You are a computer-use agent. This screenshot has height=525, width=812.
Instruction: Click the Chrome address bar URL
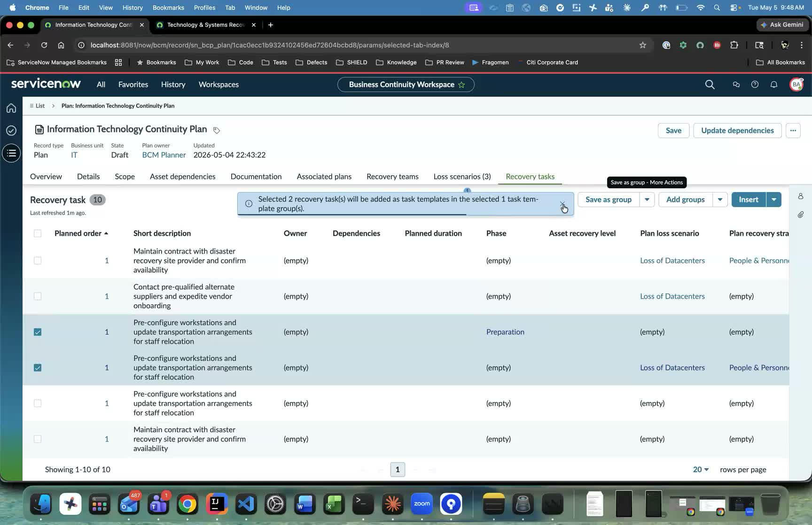[270, 45]
